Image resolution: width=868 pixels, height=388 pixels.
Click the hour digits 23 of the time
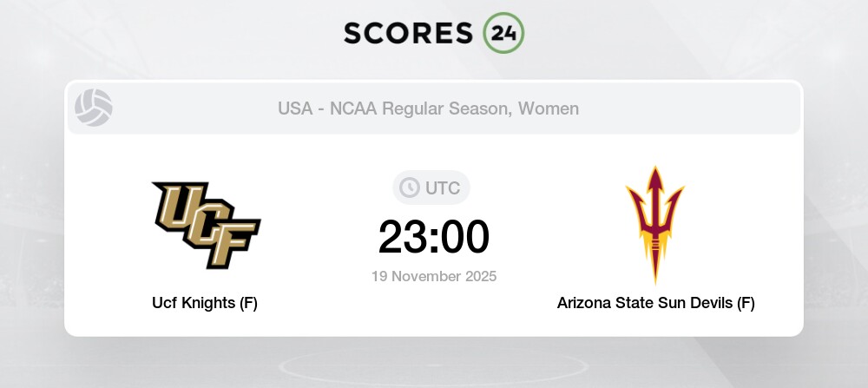[402, 236]
